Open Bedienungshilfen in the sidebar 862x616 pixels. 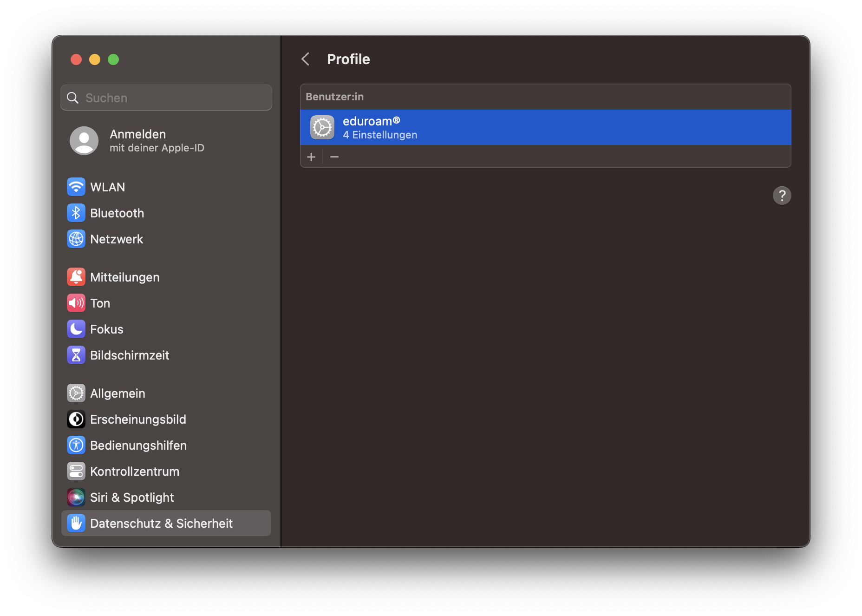pos(138,446)
